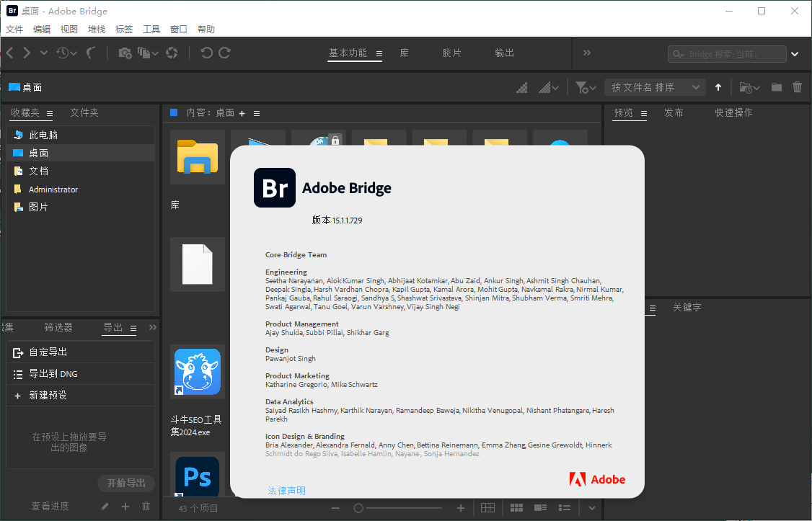The height and width of the screenshot is (521, 812).
Task: Select 文档 in favorites list
Action: [x=81, y=171]
